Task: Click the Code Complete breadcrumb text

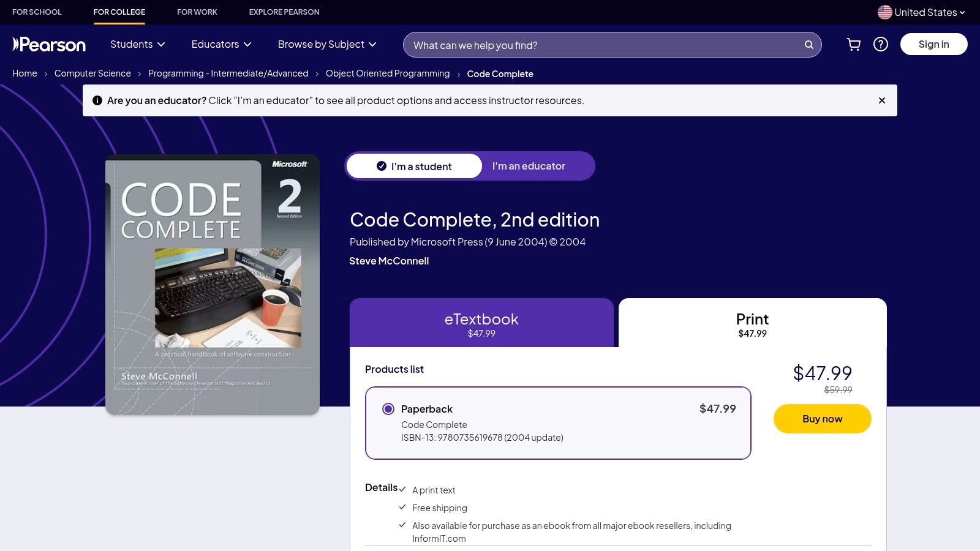Action: (500, 74)
